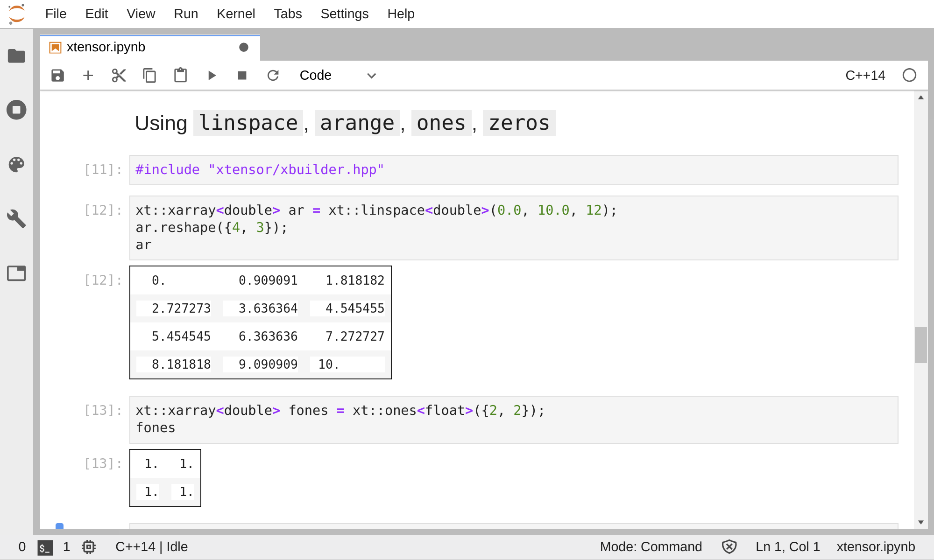Open the running terminals and kernels panel
This screenshot has height=560, width=934.
pos(16,110)
